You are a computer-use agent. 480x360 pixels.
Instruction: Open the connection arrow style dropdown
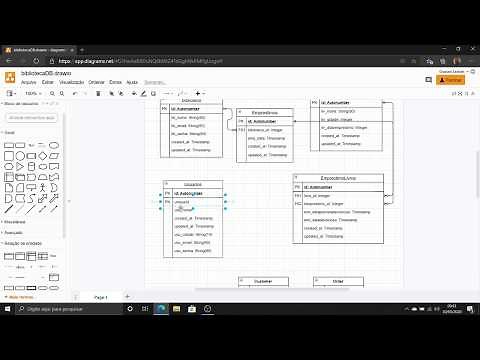(x=168, y=94)
